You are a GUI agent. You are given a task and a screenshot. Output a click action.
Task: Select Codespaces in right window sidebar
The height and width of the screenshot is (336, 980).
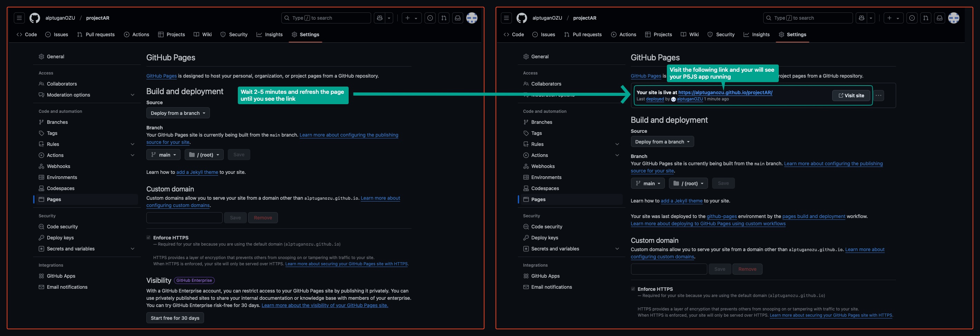pos(571,188)
